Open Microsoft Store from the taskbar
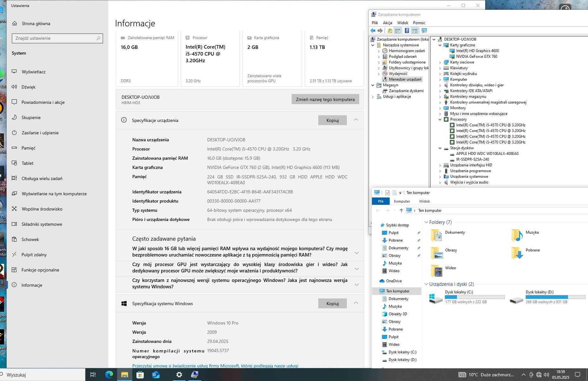Viewport: 588px width, 381px height. point(140,375)
